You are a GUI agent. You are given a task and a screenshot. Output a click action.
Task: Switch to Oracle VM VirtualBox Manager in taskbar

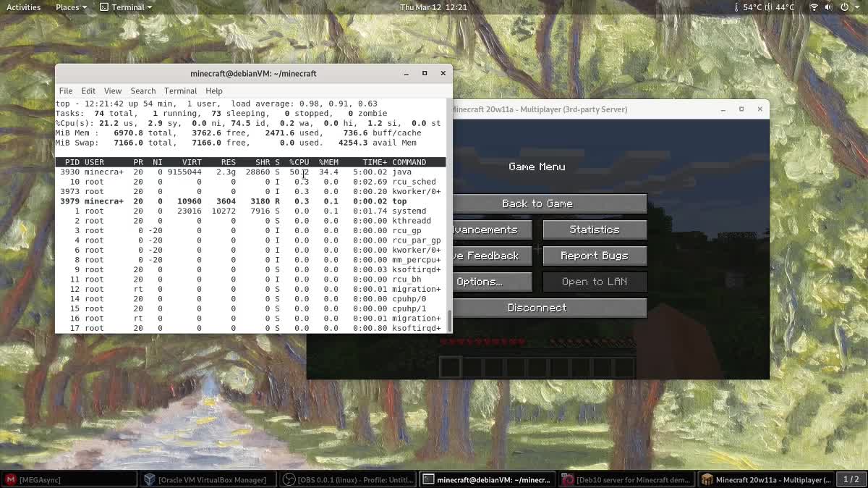click(x=208, y=479)
